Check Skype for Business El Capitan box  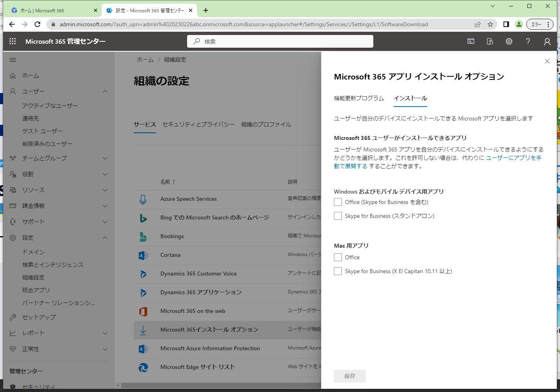click(x=338, y=271)
